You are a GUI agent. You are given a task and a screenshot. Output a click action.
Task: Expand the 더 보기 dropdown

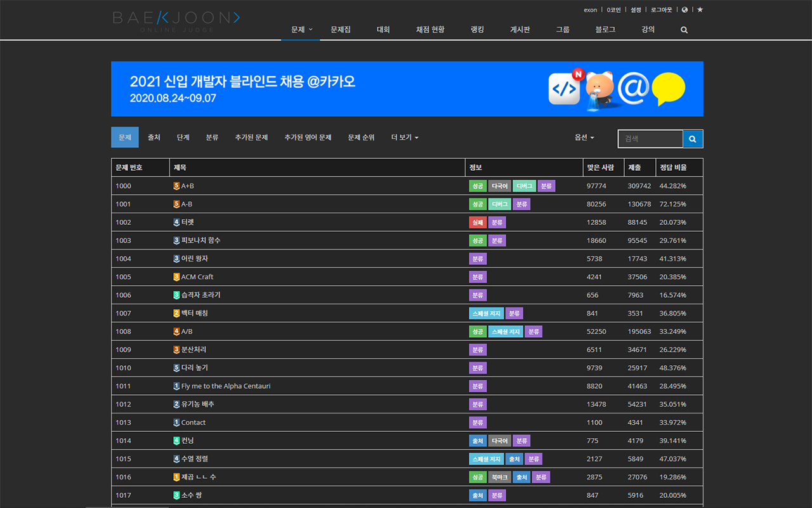click(x=405, y=138)
